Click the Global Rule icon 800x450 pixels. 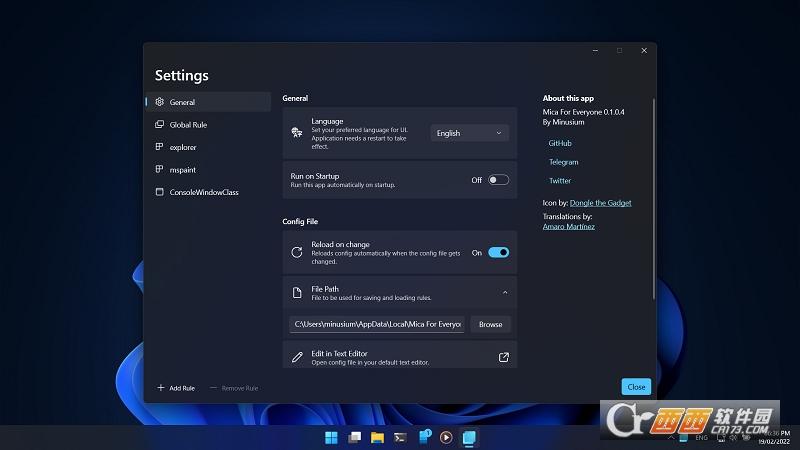pyautogui.click(x=160, y=124)
